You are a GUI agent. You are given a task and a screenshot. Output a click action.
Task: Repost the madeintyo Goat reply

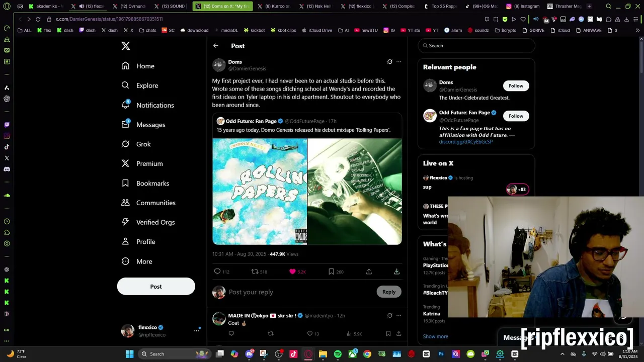(x=271, y=333)
